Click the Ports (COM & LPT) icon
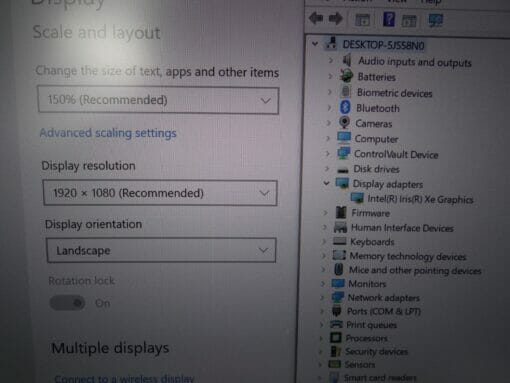The height and width of the screenshot is (383, 510). [337, 311]
